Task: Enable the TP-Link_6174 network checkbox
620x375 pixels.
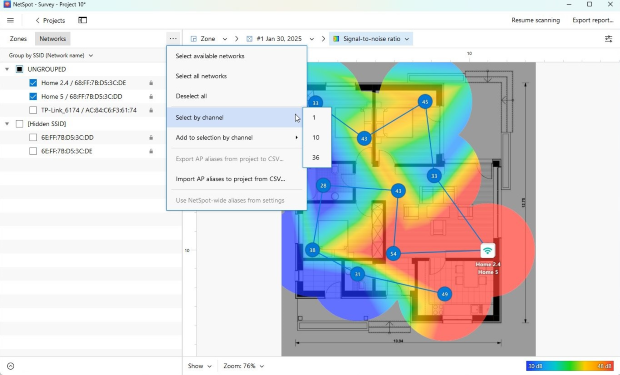Action: click(x=33, y=110)
